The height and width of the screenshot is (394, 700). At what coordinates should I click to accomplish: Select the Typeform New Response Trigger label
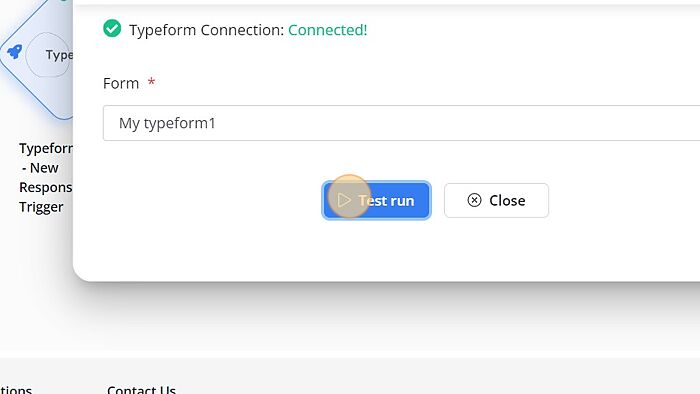(45, 178)
